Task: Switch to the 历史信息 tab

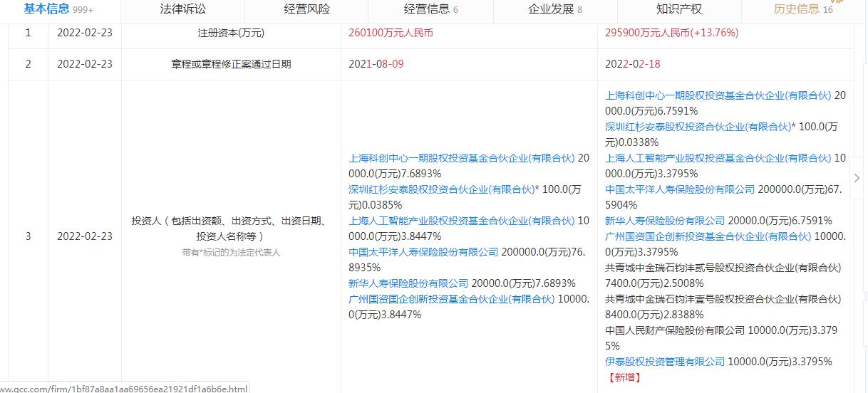Action: [803, 9]
